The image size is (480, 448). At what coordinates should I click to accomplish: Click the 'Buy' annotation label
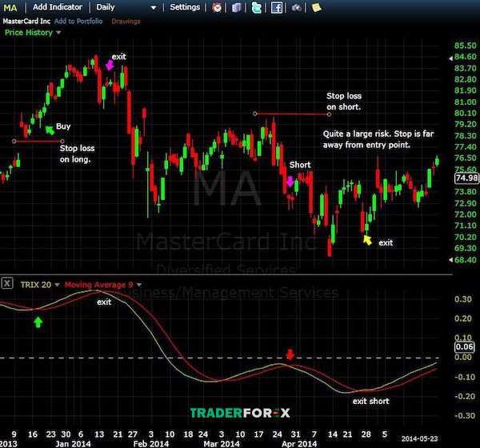(x=63, y=126)
